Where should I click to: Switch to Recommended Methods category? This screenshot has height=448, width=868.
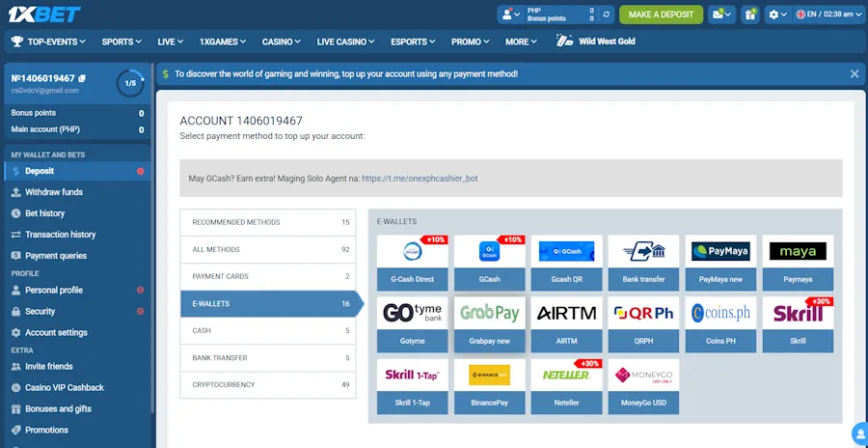click(x=268, y=222)
